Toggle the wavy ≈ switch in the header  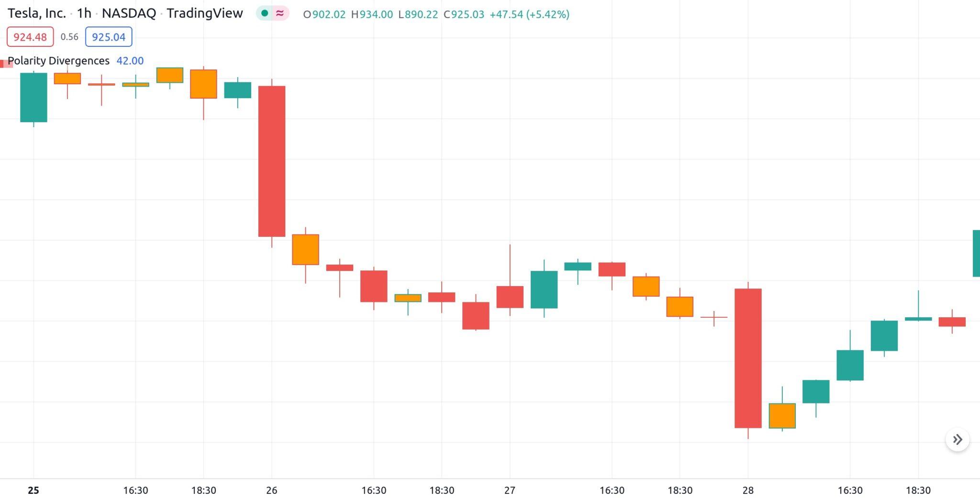coord(278,14)
